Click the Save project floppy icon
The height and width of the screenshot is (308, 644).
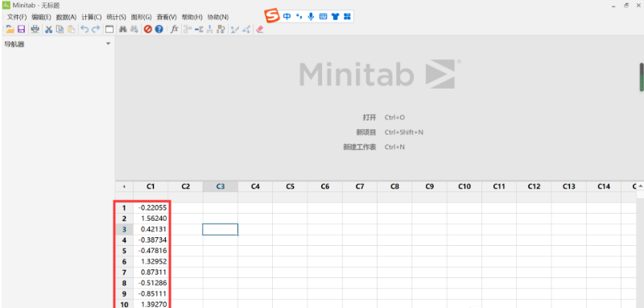tap(22, 29)
